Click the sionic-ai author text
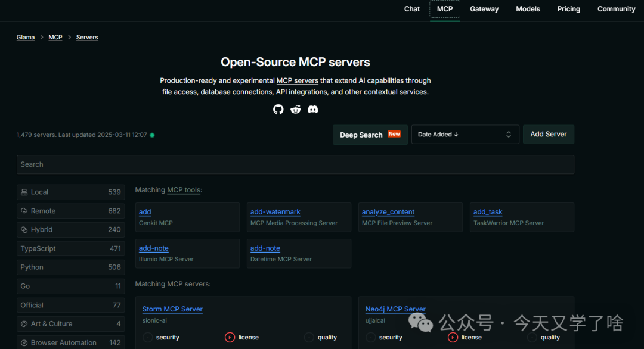644x349 pixels. pos(154,320)
